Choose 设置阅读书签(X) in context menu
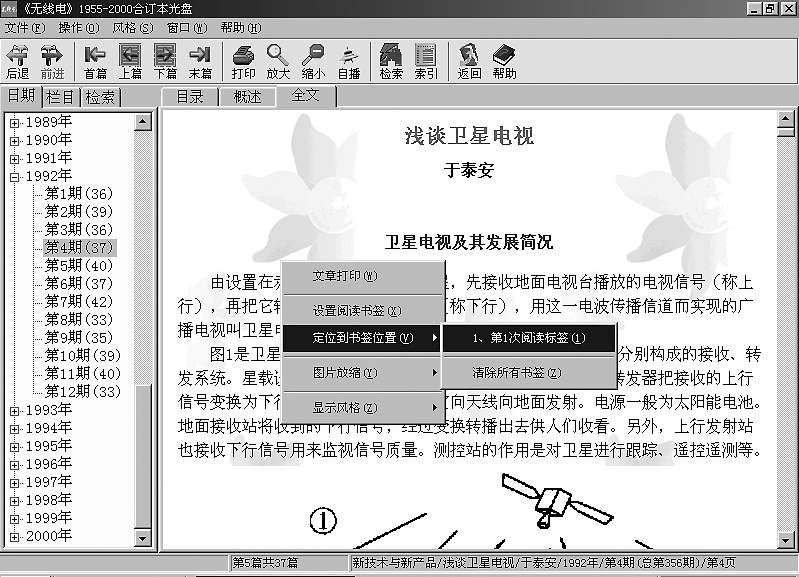The image size is (799, 577). 362,310
